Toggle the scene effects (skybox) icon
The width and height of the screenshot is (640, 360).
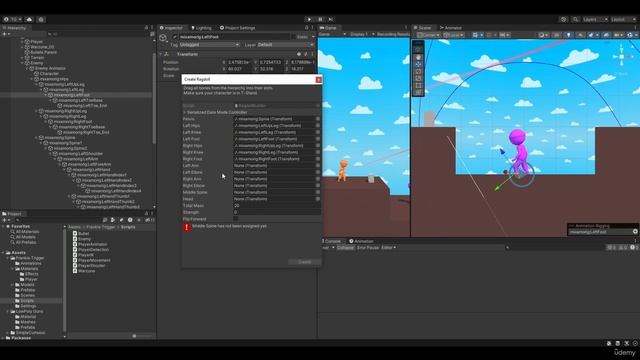(592, 35)
